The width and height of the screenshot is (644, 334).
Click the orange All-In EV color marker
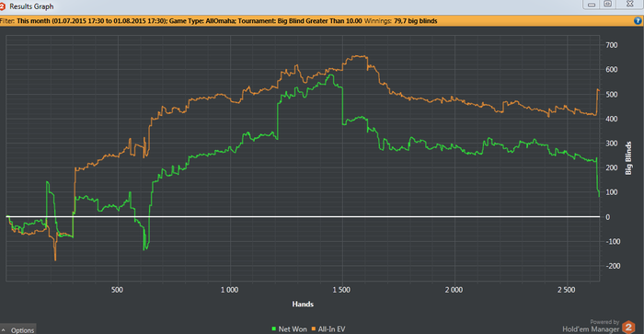tap(314, 329)
